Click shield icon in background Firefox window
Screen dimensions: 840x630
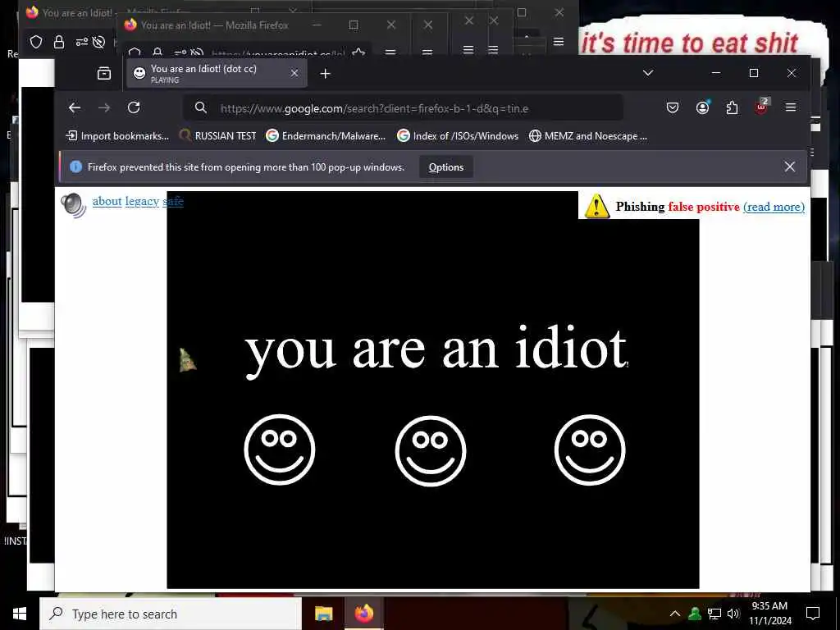pyautogui.click(x=36, y=42)
